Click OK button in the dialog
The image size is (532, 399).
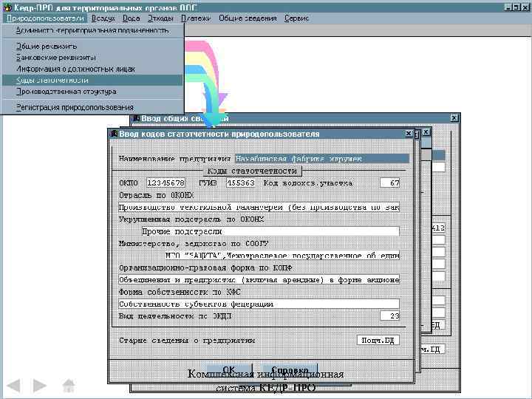coord(229,370)
